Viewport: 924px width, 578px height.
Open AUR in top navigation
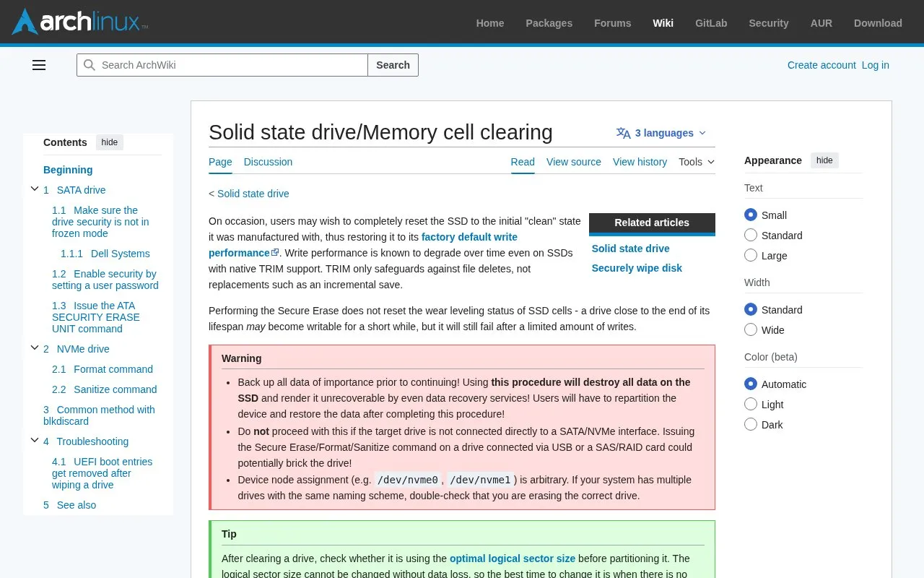pos(821,23)
